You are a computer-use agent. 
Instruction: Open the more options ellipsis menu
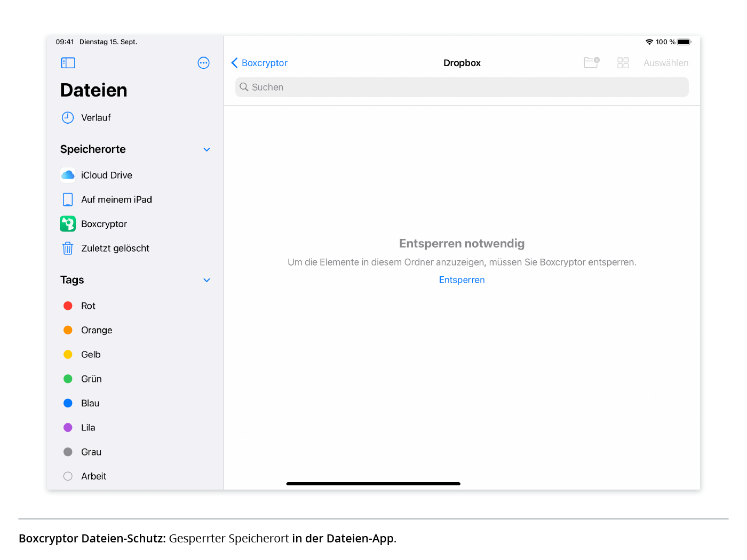point(203,63)
